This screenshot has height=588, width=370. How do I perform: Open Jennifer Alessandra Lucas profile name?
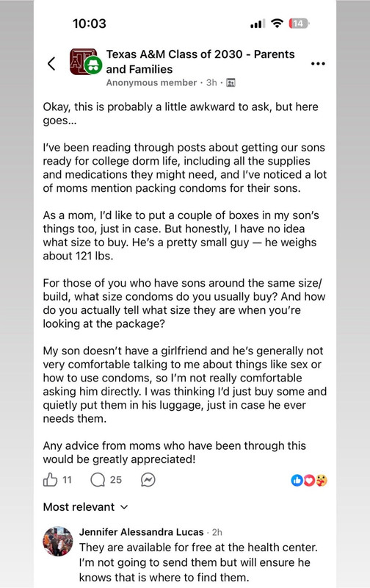point(141,531)
